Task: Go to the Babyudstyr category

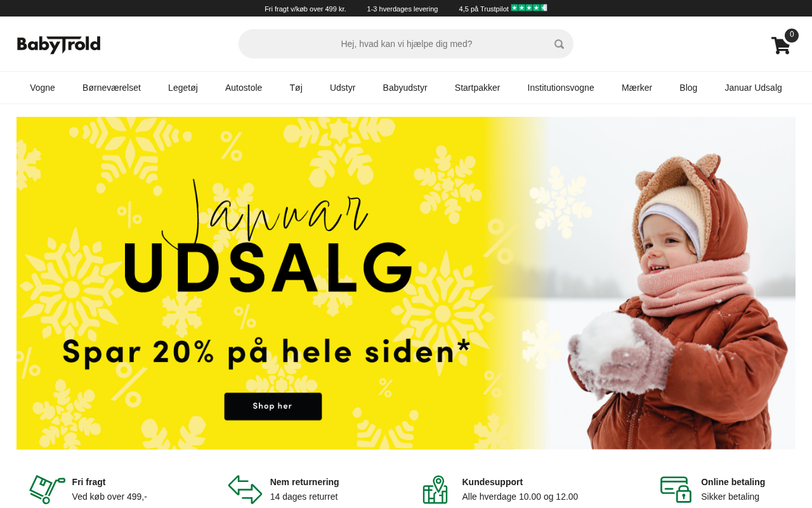Action: click(x=405, y=88)
